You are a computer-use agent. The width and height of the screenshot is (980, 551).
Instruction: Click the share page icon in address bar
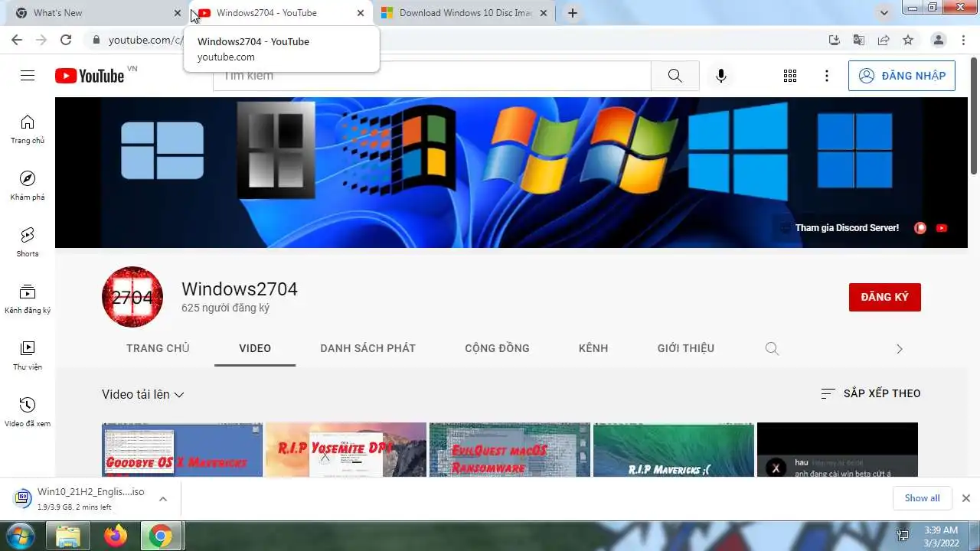click(x=884, y=40)
